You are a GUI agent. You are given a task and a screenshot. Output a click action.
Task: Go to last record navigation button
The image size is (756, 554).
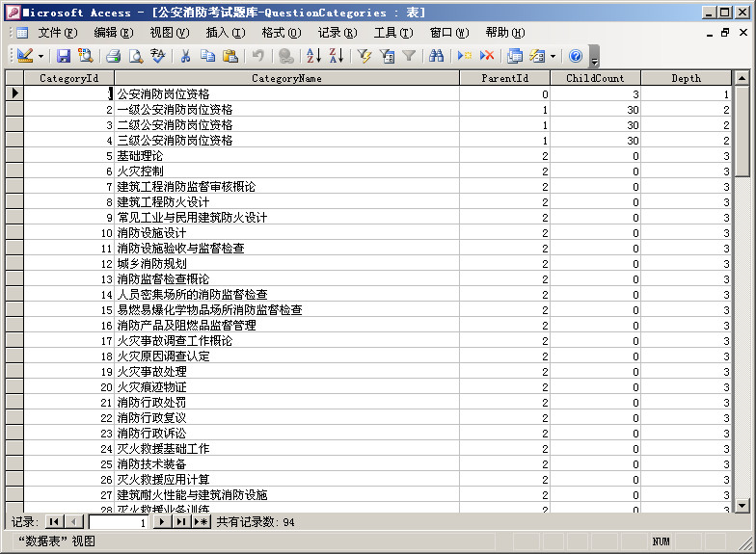(181, 522)
